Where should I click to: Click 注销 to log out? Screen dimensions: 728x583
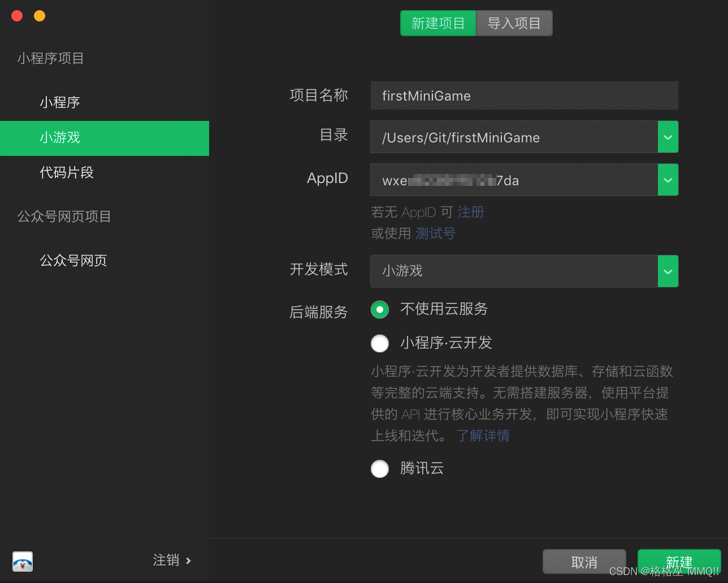166,560
